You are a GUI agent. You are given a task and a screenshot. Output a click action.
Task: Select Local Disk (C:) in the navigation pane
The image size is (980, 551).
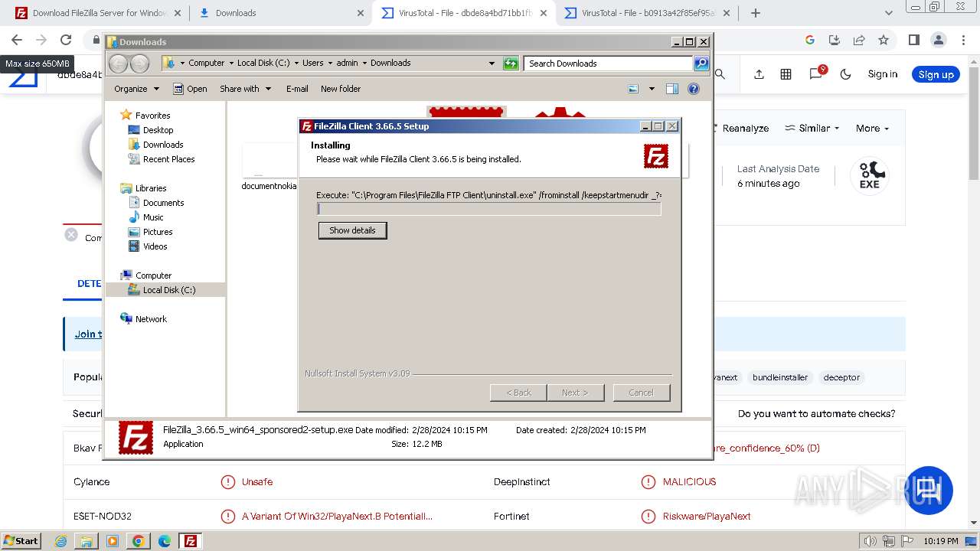click(162, 290)
